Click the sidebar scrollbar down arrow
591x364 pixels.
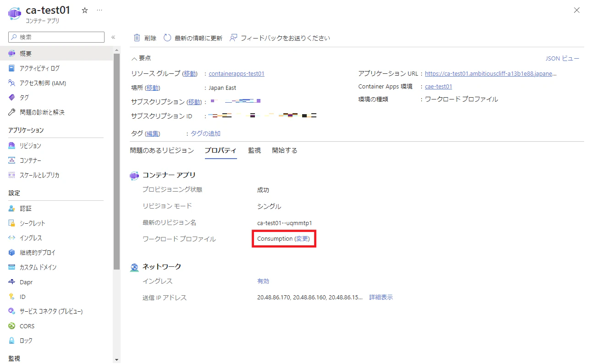(x=116, y=360)
